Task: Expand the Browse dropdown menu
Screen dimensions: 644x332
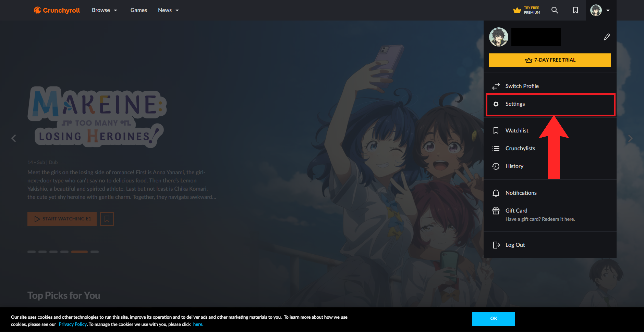Action: click(x=105, y=10)
